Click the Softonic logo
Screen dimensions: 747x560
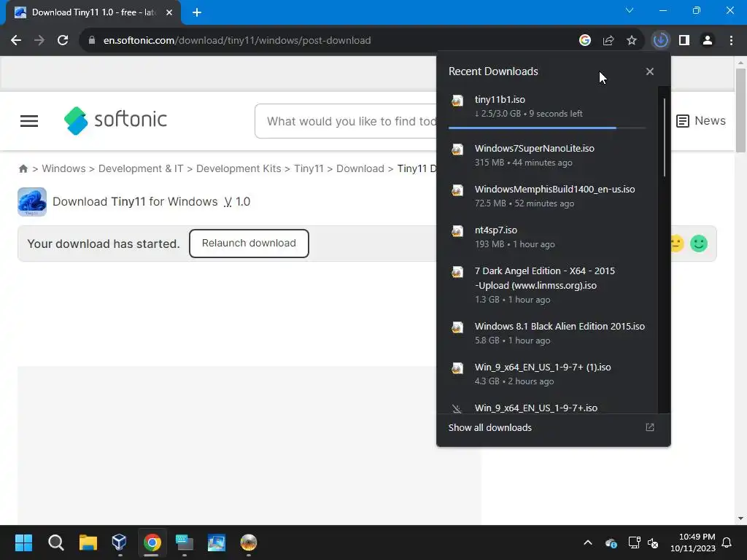tap(115, 120)
